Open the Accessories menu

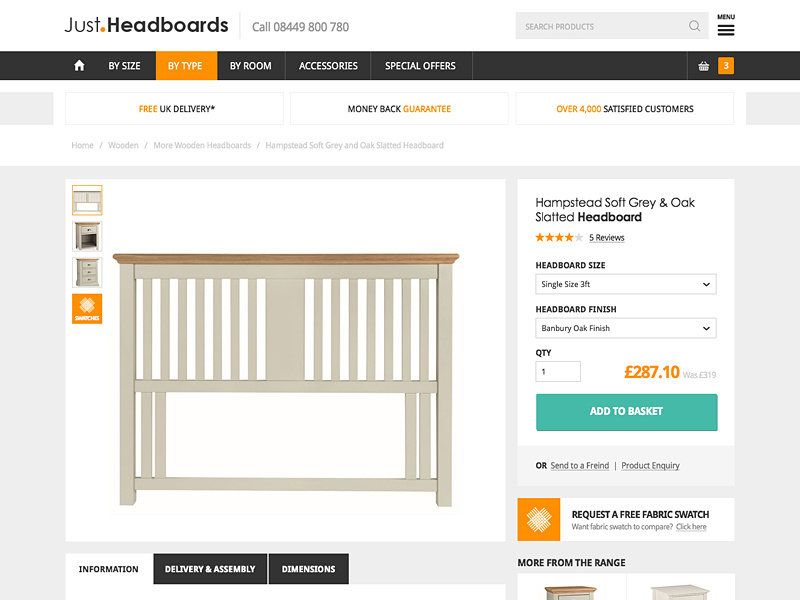pyautogui.click(x=328, y=65)
